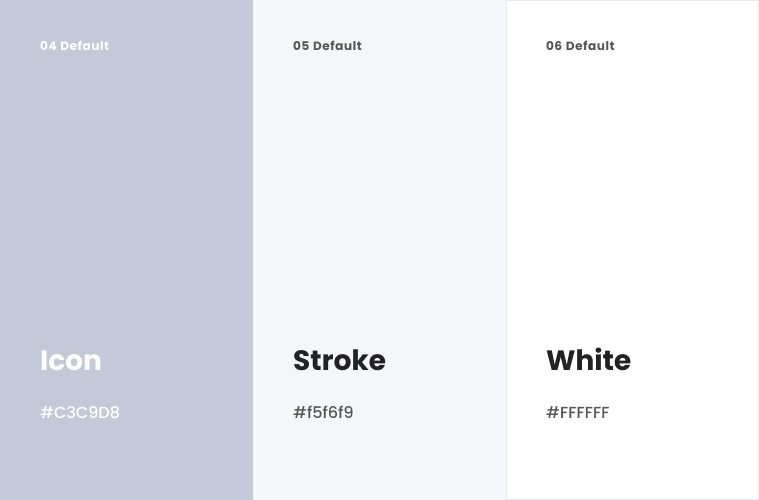
Task: Click the #C3C9D8 hex code
Action: pos(80,412)
